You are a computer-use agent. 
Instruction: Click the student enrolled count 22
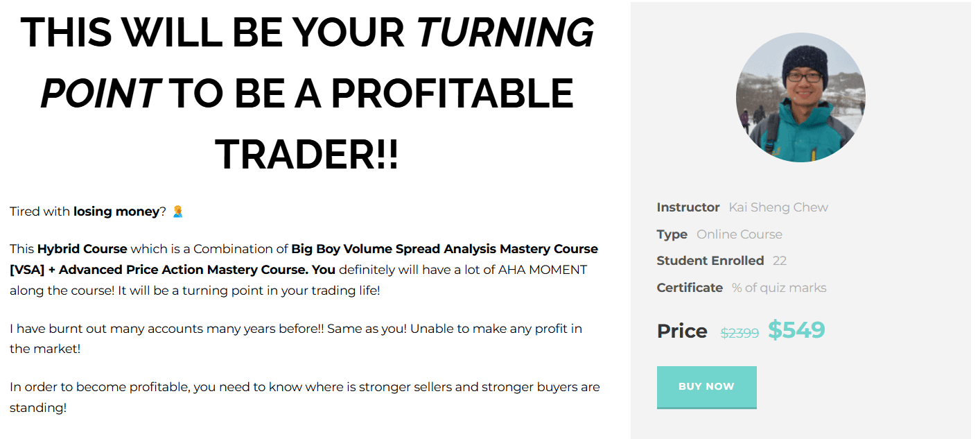780,261
